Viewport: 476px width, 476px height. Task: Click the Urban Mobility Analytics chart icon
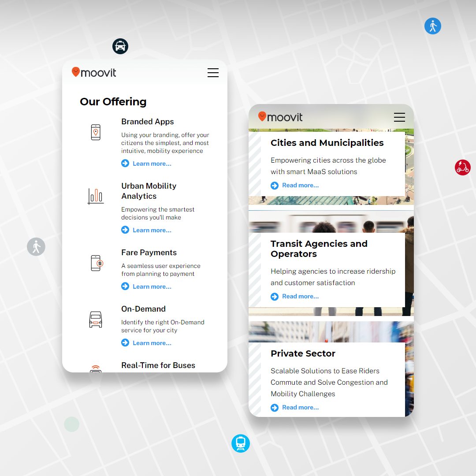pyautogui.click(x=96, y=196)
